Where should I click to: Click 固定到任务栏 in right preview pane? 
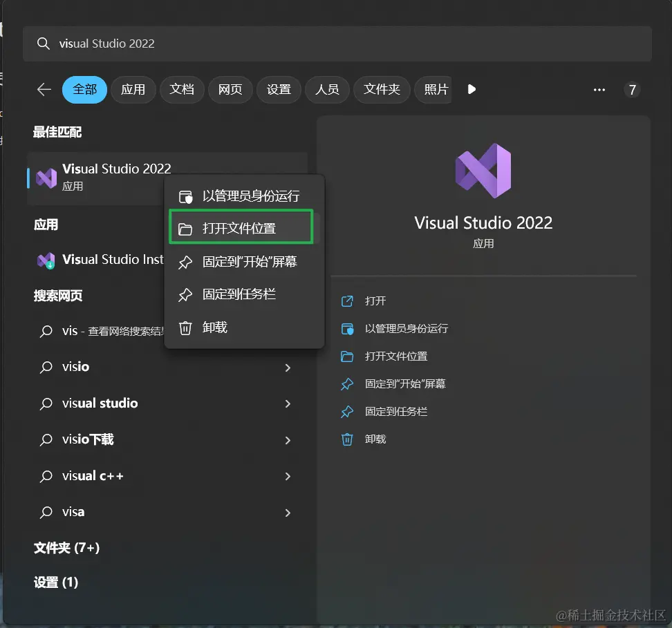click(x=396, y=412)
